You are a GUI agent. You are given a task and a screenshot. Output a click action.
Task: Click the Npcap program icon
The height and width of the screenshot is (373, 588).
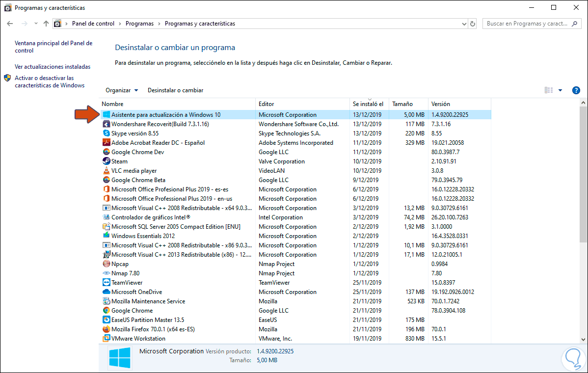pyautogui.click(x=106, y=264)
